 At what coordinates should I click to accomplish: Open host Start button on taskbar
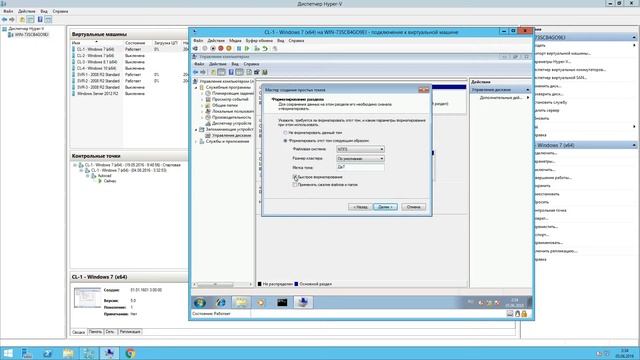8,353
